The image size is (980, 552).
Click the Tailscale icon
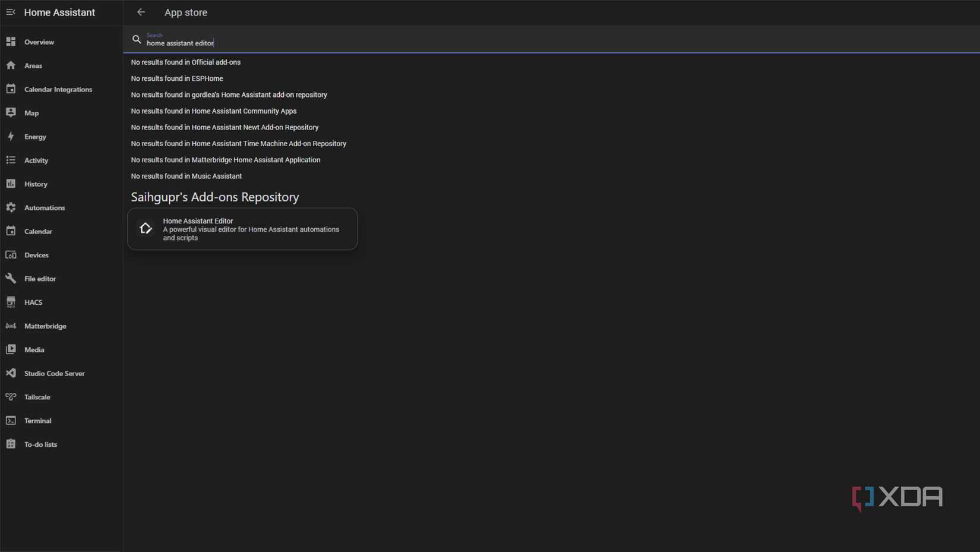[x=11, y=397]
